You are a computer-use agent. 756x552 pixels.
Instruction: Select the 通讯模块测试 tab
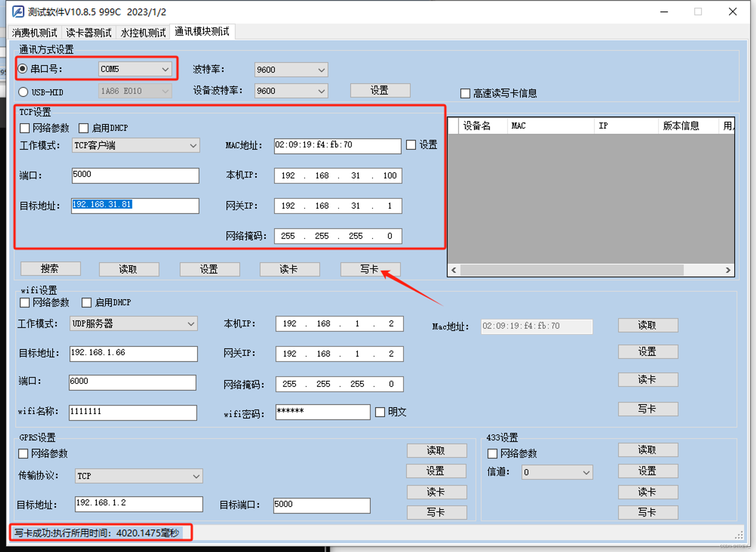202,31
